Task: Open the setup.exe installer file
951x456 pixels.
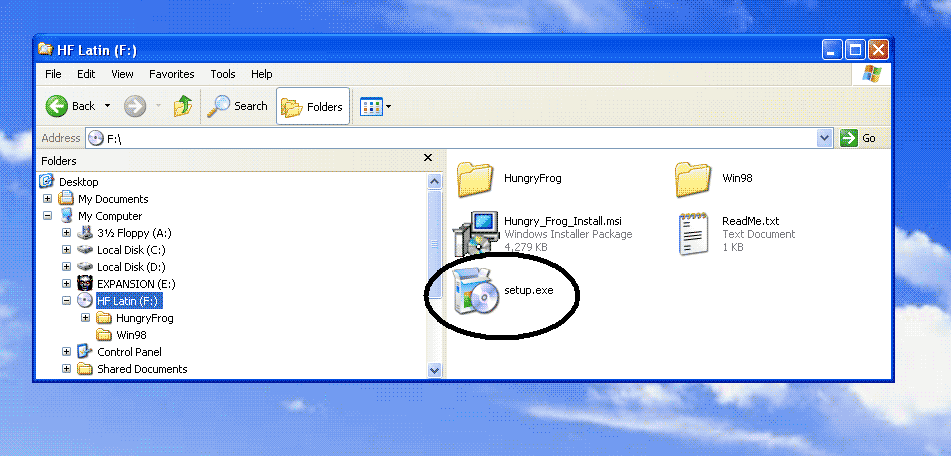Action: [475, 292]
